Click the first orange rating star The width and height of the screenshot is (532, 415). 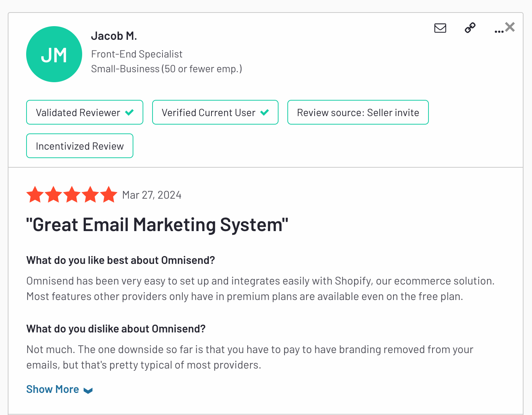(35, 195)
